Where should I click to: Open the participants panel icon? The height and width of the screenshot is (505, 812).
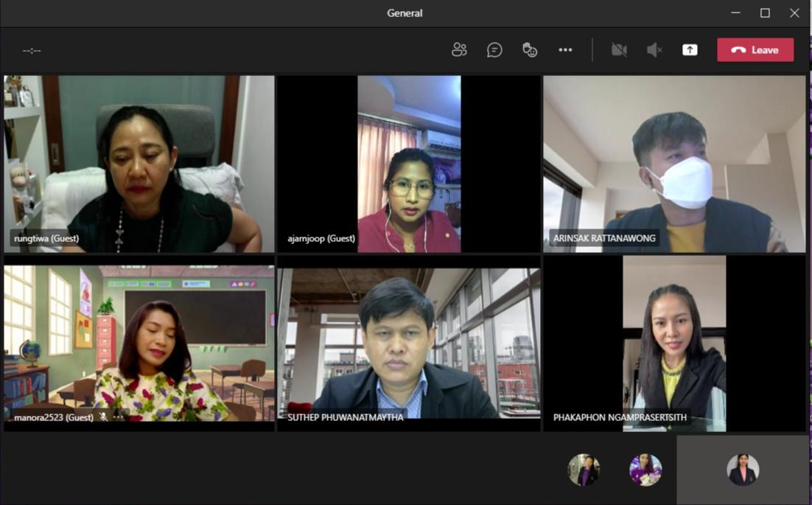459,49
